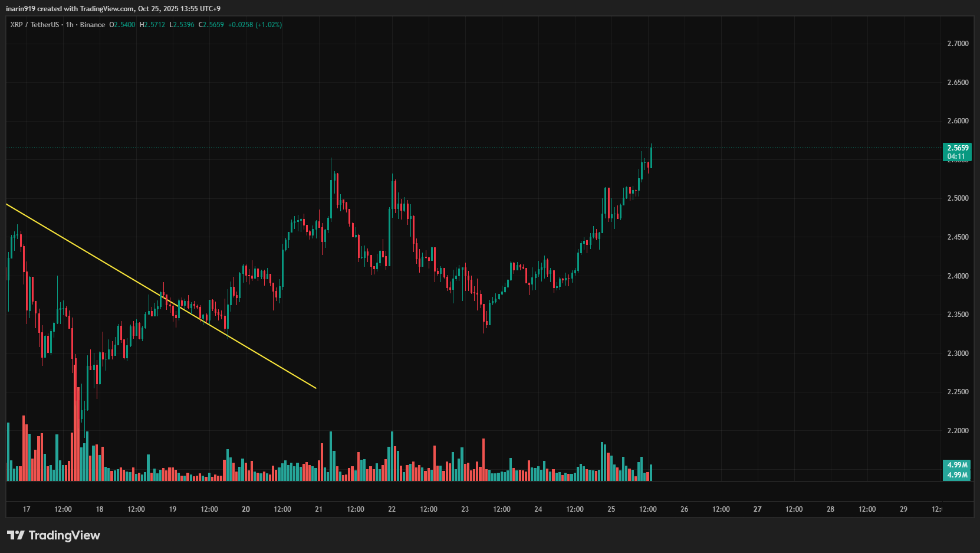Screen dimensions: 980x553
Task: Select the open value O2.5400
Action: tap(122, 25)
